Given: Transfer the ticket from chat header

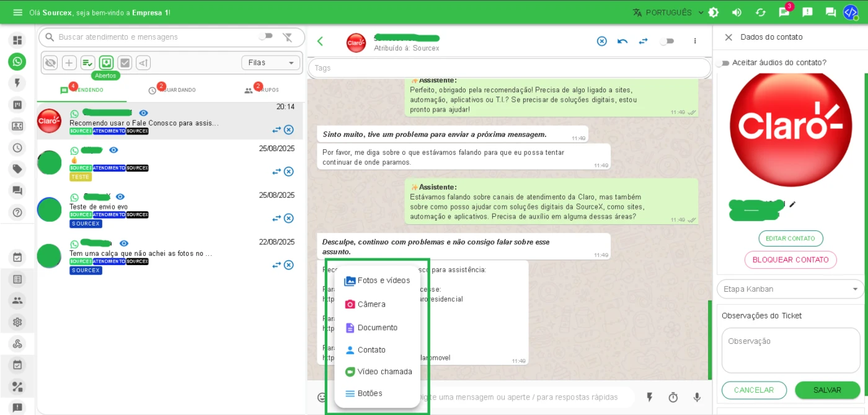Looking at the screenshot, I should (x=644, y=41).
